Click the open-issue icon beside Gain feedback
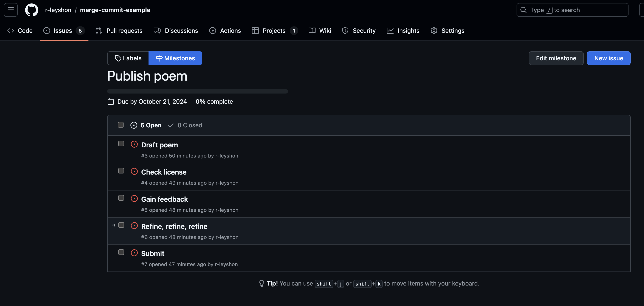This screenshot has height=306, width=644. (134, 199)
